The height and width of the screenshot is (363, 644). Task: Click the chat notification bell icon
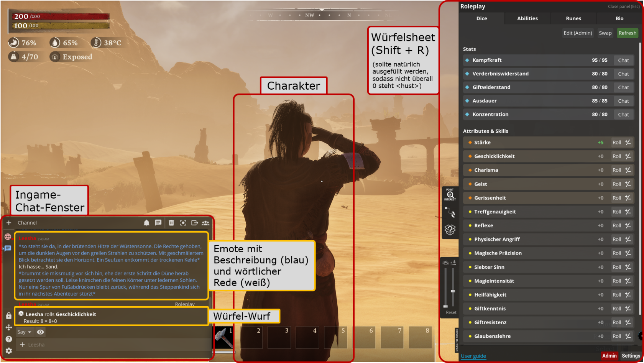[x=146, y=223]
